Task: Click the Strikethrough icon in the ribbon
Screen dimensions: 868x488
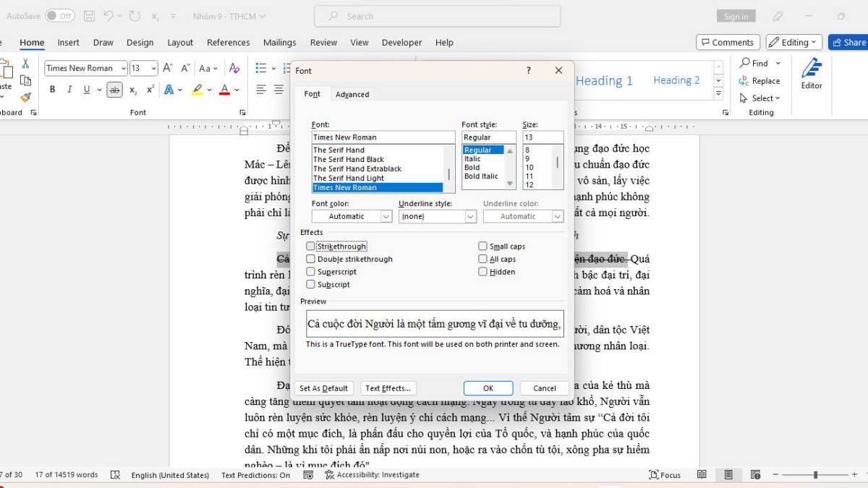Action: click(x=114, y=89)
